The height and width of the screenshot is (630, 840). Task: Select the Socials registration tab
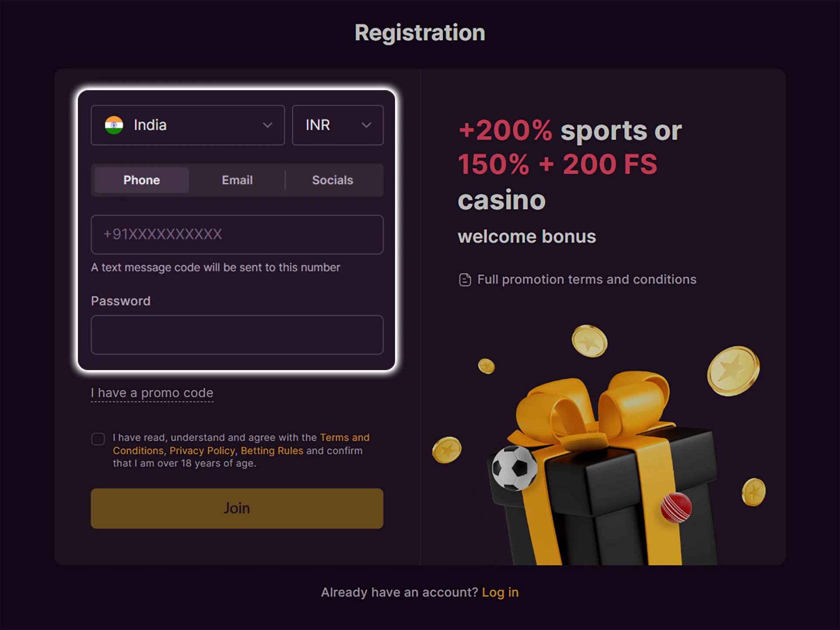click(x=332, y=180)
